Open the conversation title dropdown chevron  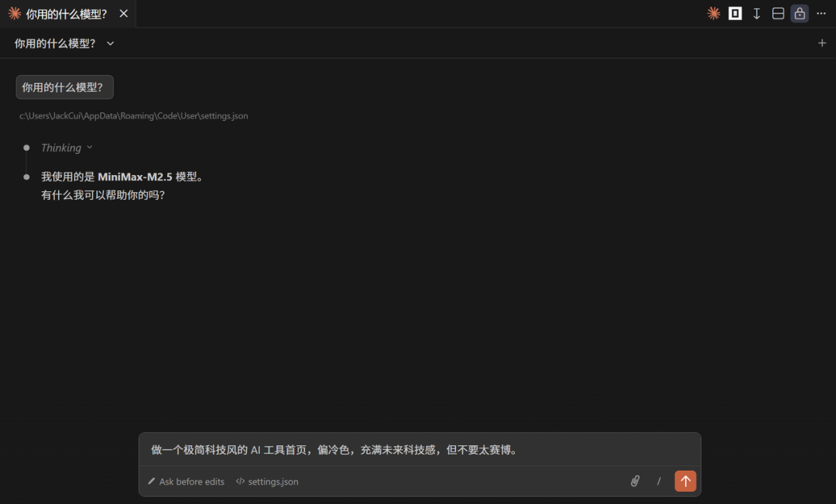109,43
